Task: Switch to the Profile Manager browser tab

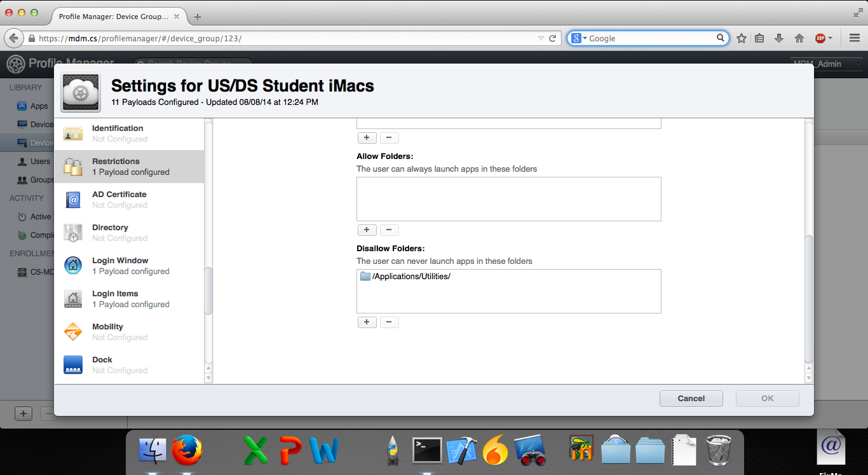Action: pos(114,17)
